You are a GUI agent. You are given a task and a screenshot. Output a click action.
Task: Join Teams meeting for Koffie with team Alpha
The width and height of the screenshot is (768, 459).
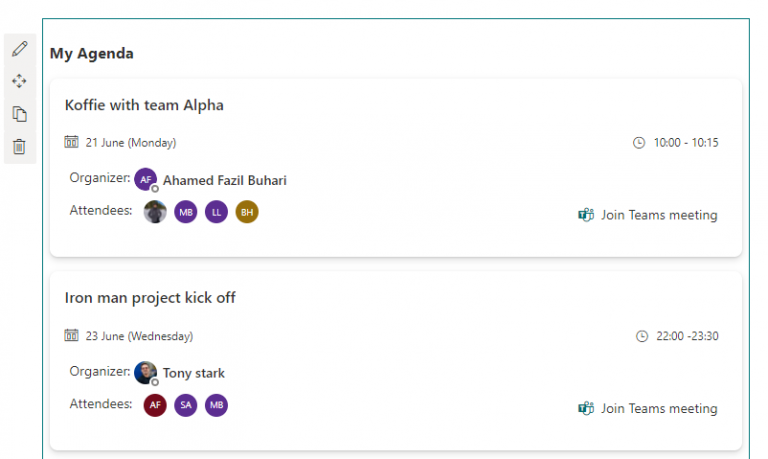click(x=658, y=215)
